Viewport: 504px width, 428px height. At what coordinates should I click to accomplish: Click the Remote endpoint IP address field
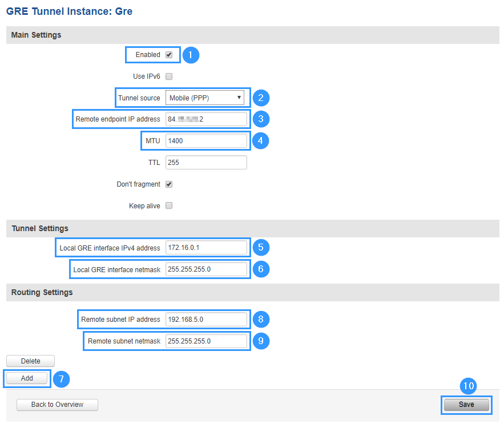point(206,119)
